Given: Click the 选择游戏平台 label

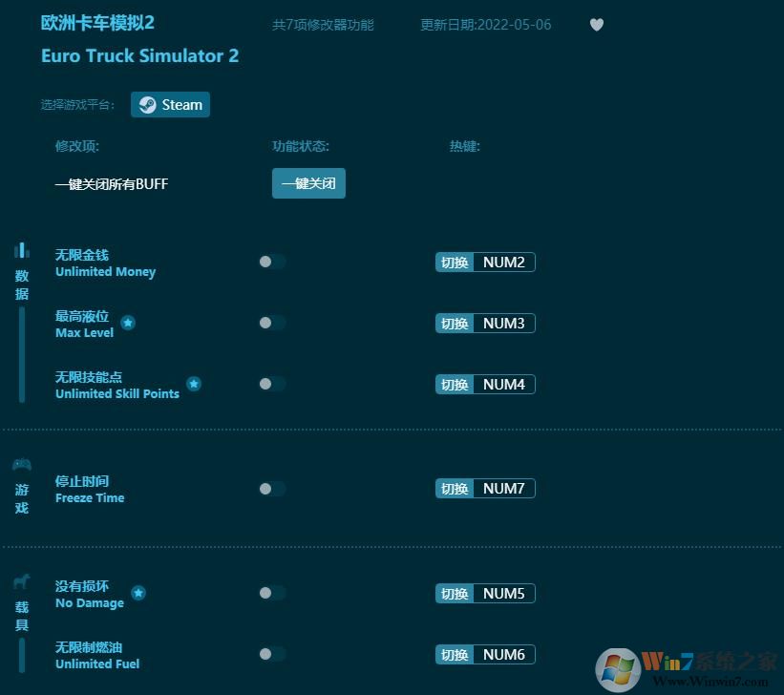Looking at the screenshot, I should pyautogui.click(x=77, y=104).
